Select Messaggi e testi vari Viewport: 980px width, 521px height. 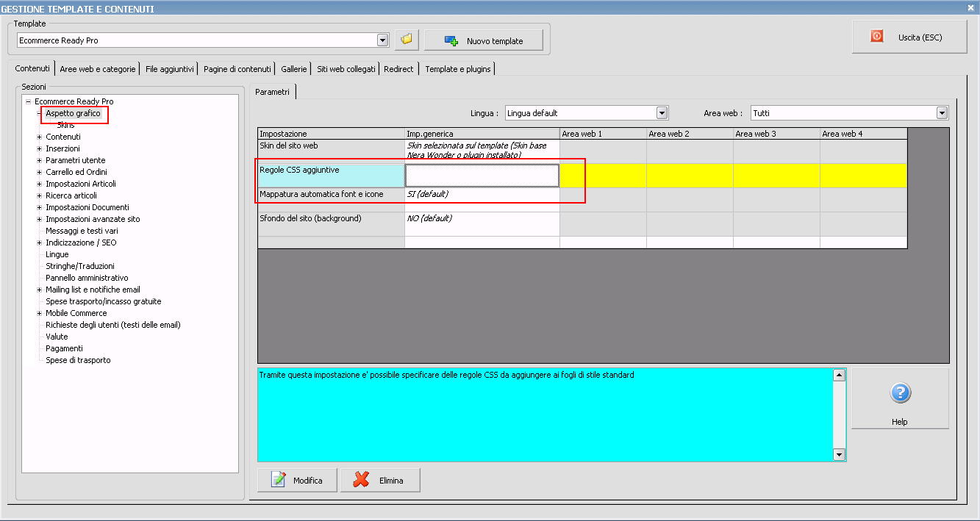82,231
